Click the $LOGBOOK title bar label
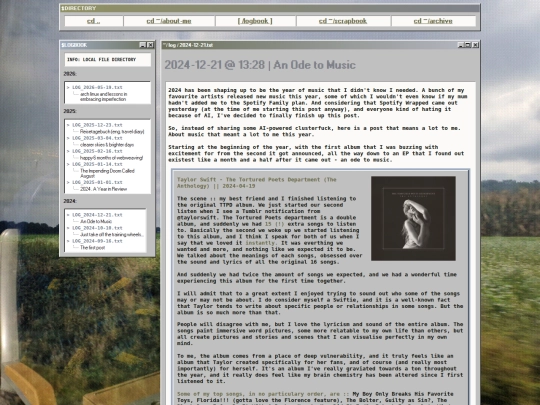The width and height of the screenshot is (540, 405). [74, 45]
